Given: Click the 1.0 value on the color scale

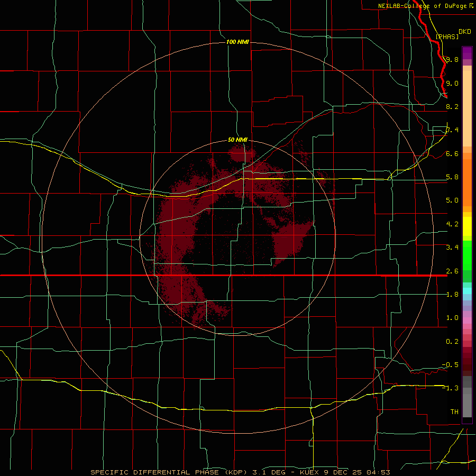Looking at the screenshot, I should click(x=452, y=318).
